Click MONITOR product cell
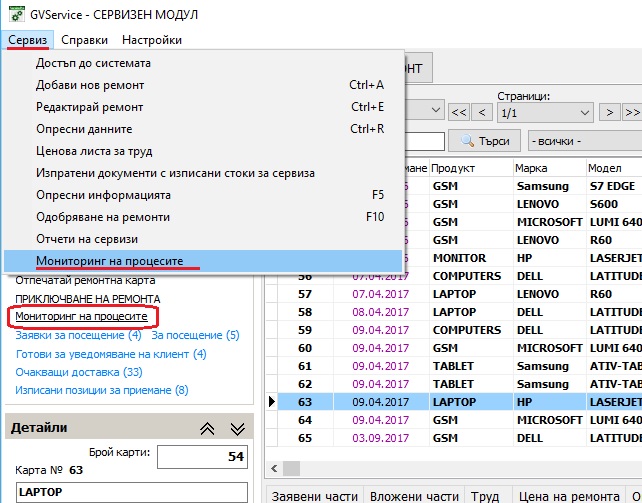Screen dimensions: 642x503 (471, 258)
